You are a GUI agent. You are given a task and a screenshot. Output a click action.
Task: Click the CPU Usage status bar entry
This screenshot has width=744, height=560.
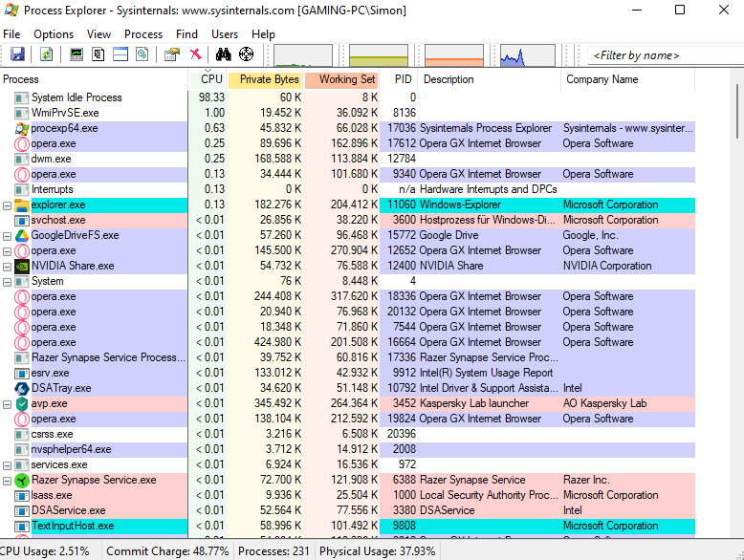coord(45,551)
